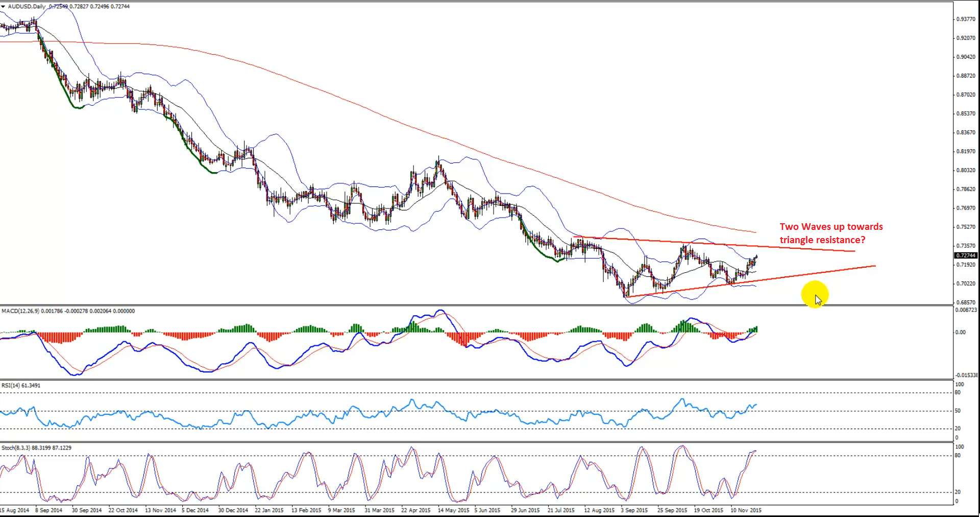Click the '22 Apr 2015' date label
The height and width of the screenshot is (517, 980).
point(415,510)
